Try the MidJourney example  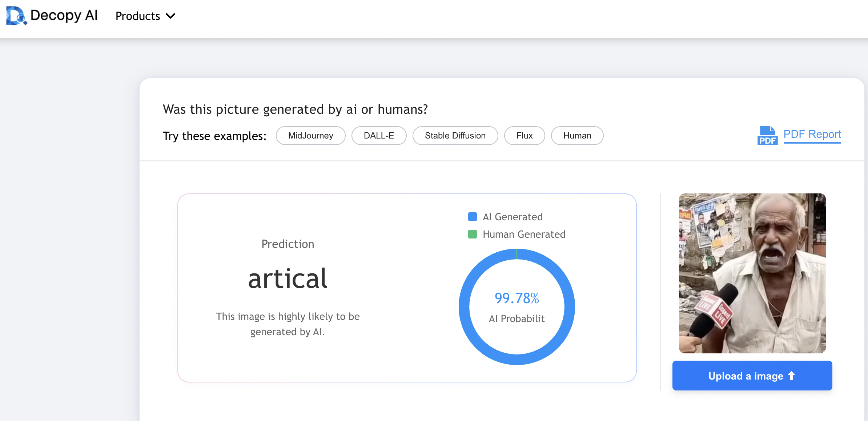tap(310, 136)
